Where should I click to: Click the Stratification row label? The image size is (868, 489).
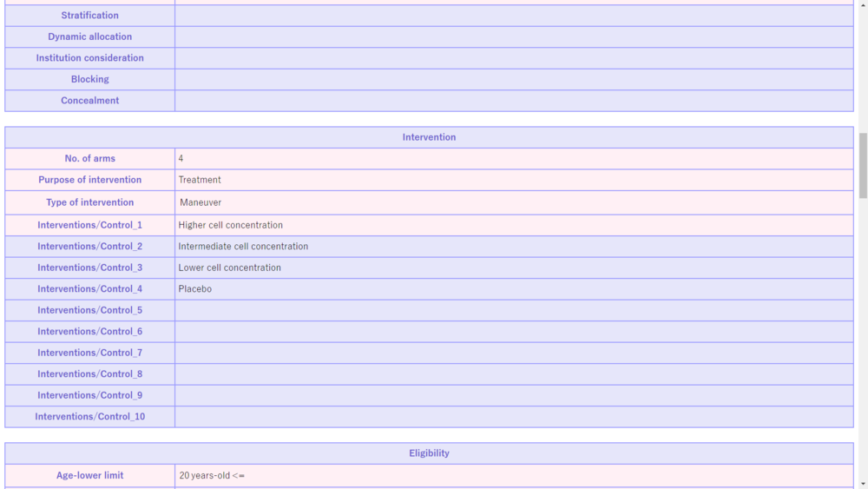90,16
